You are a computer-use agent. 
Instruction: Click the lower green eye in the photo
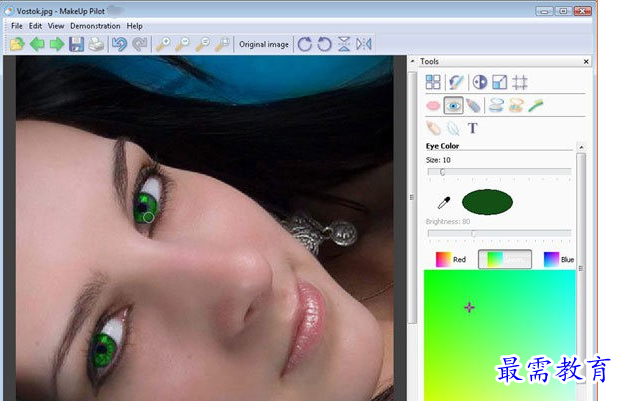pyautogui.click(x=104, y=349)
